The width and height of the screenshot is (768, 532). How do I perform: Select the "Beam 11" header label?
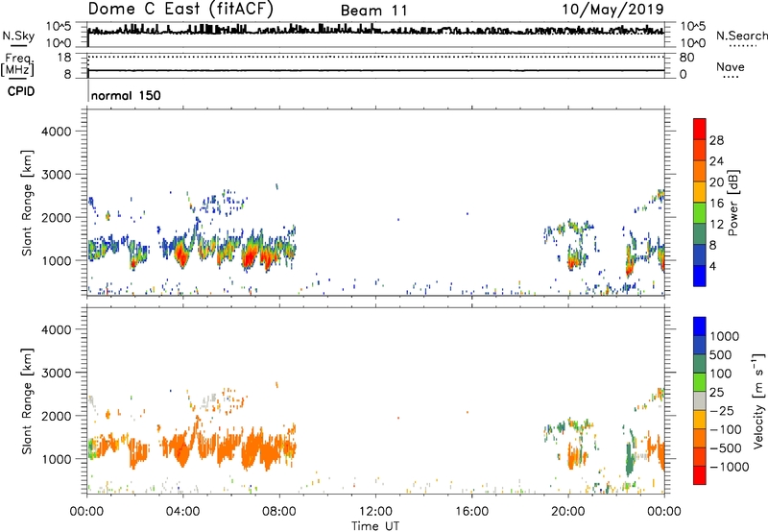(373, 11)
